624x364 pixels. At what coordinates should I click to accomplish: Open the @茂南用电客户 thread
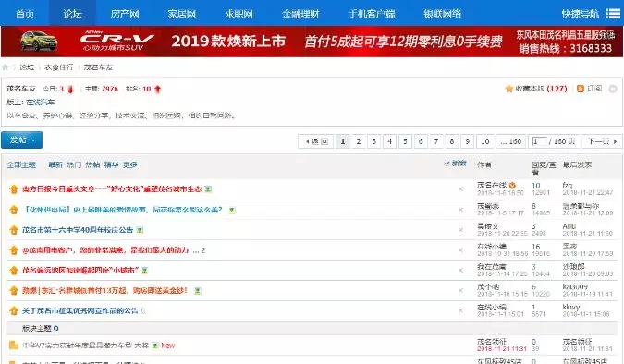click(105, 250)
